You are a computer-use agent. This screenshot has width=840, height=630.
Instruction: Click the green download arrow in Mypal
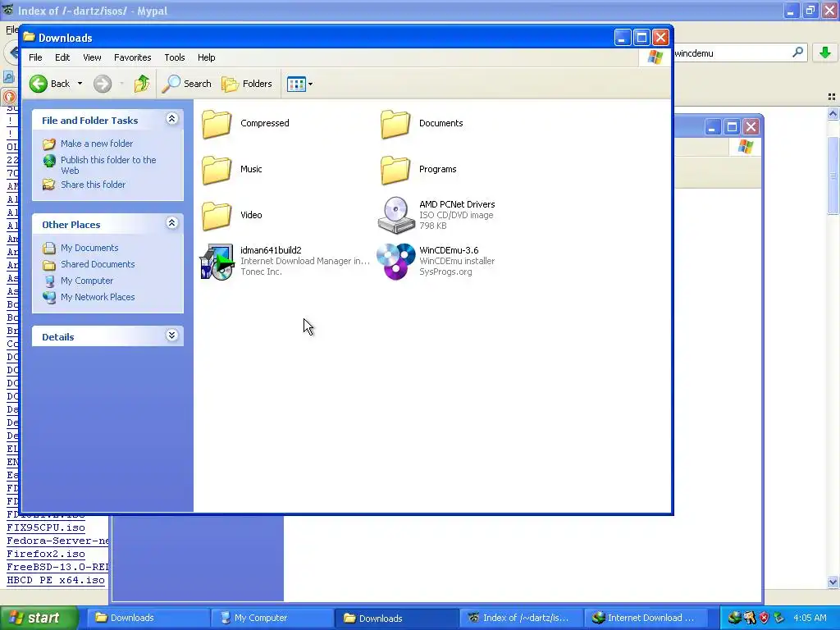(x=825, y=52)
